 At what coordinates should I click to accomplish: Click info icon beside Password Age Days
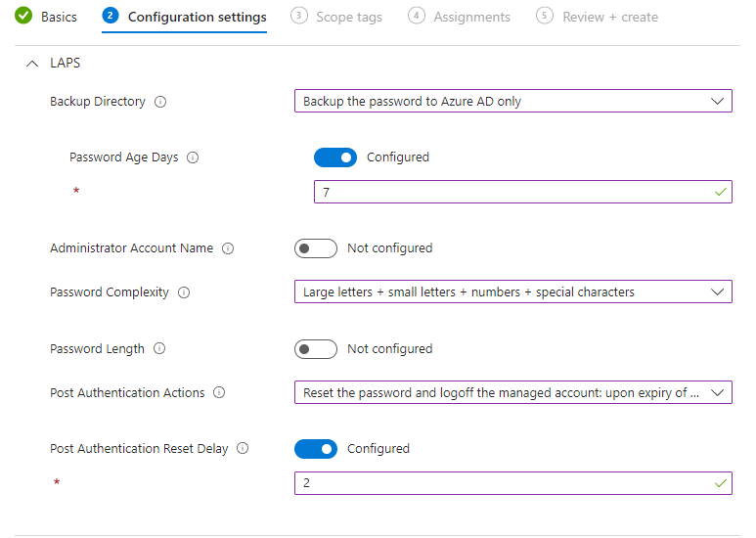pos(193,157)
